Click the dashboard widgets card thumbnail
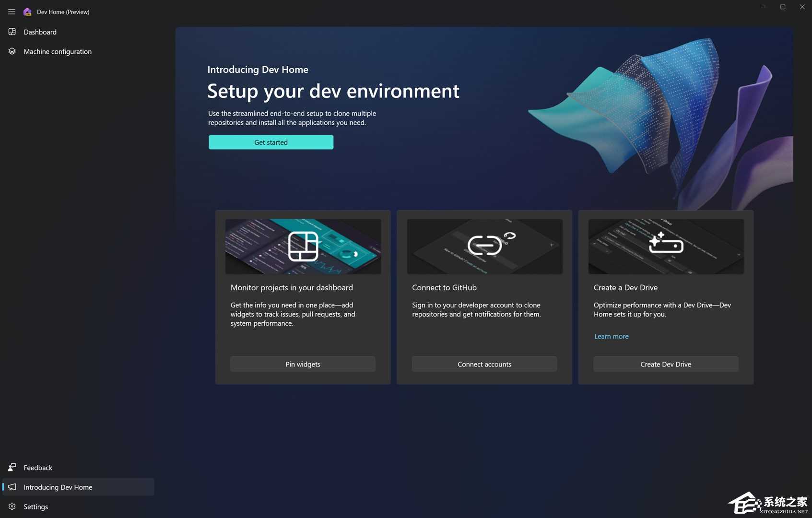This screenshot has width=812, height=518. [303, 247]
